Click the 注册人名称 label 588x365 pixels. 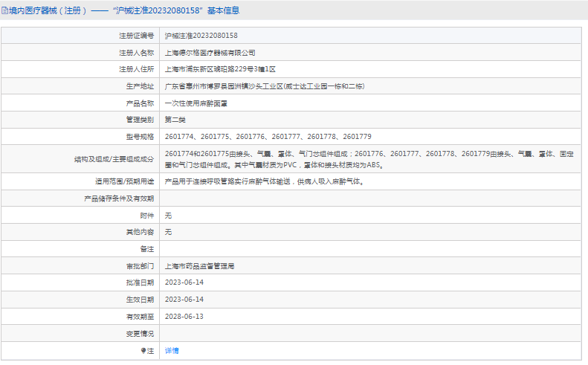(137, 53)
